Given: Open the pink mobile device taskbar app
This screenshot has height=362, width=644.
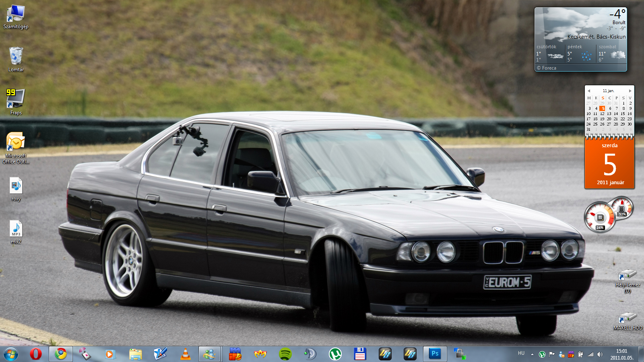Looking at the screenshot, I should click(x=85, y=354).
